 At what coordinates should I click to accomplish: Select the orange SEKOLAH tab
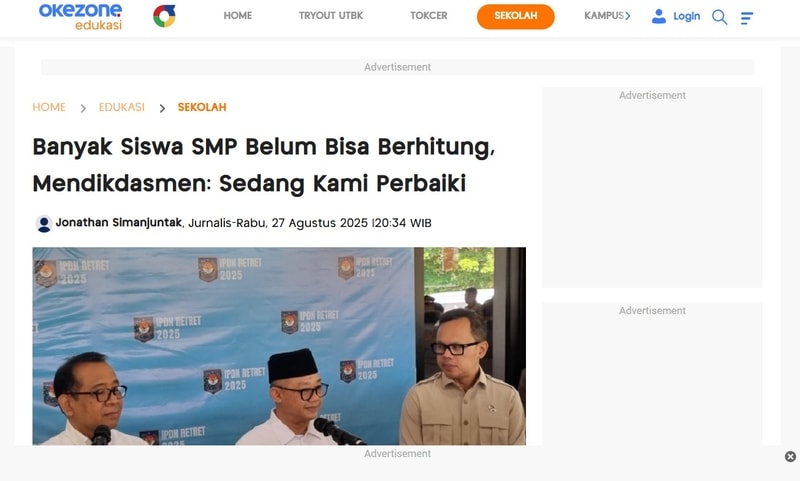(x=515, y=16)
